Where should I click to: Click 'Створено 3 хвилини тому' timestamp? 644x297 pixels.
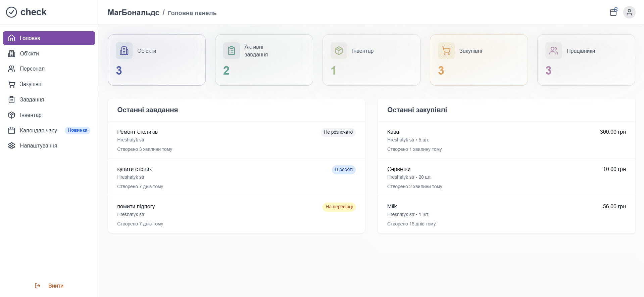145,149
